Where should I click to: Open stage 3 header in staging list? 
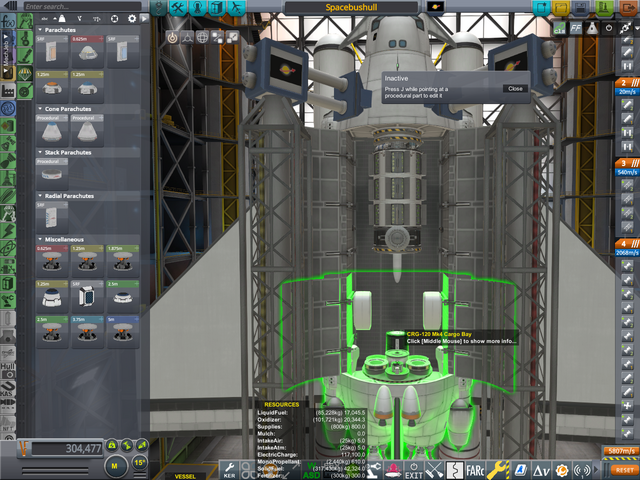tap(628, 162)
